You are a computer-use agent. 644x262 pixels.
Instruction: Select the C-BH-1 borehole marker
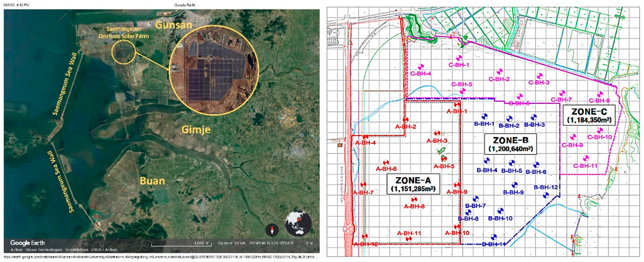(x=459, y=58)
